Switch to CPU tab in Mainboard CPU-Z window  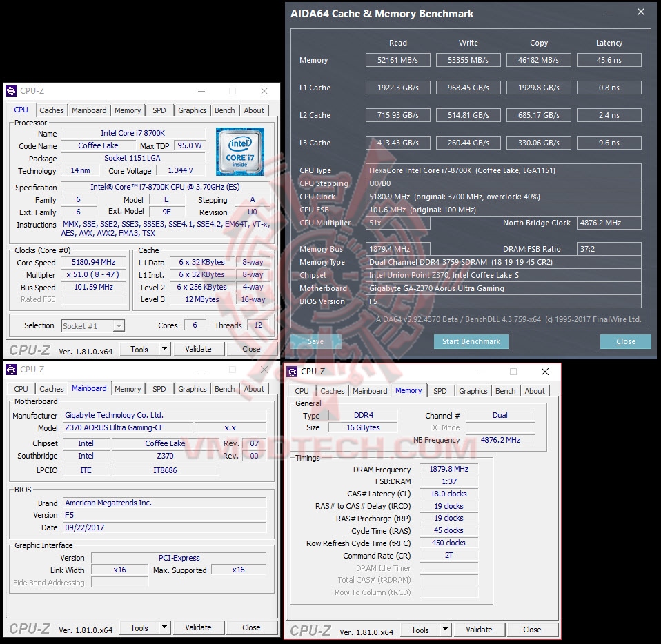tap(21, 389)
